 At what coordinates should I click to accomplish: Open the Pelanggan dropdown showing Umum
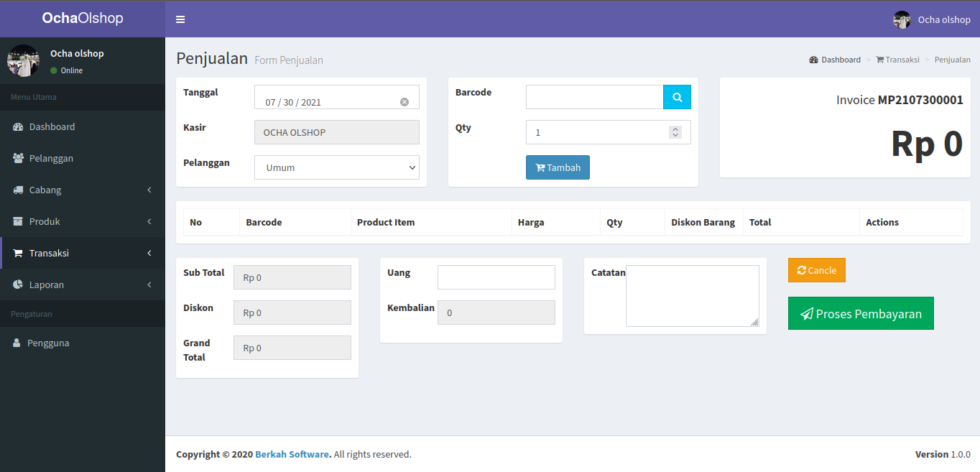pyautogui.click(x=336, y=167)
